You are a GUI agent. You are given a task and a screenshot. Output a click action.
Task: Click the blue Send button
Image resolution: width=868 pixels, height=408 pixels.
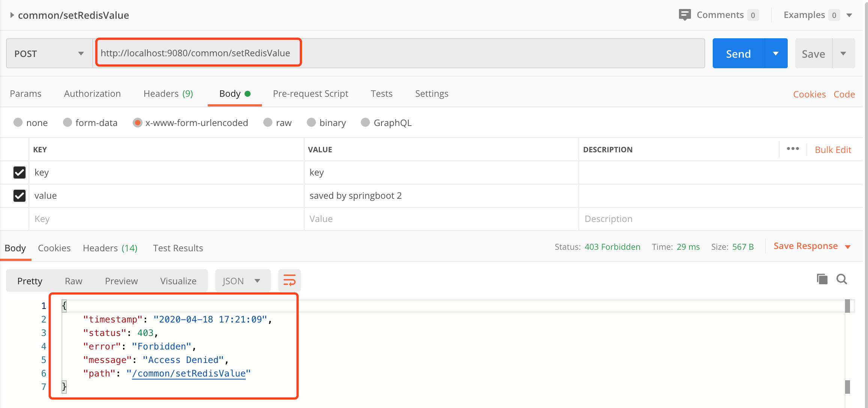coord(738,54)
